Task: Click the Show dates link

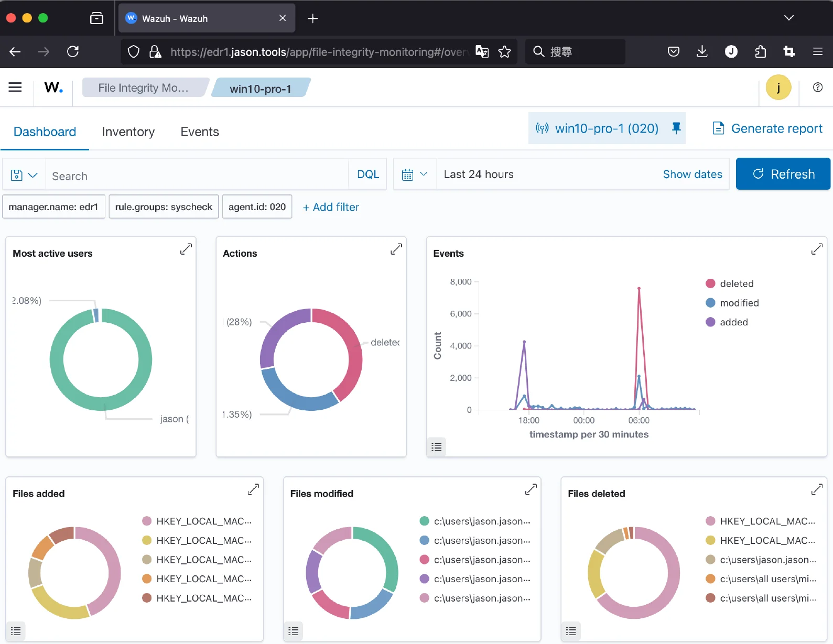Action: 693,174
